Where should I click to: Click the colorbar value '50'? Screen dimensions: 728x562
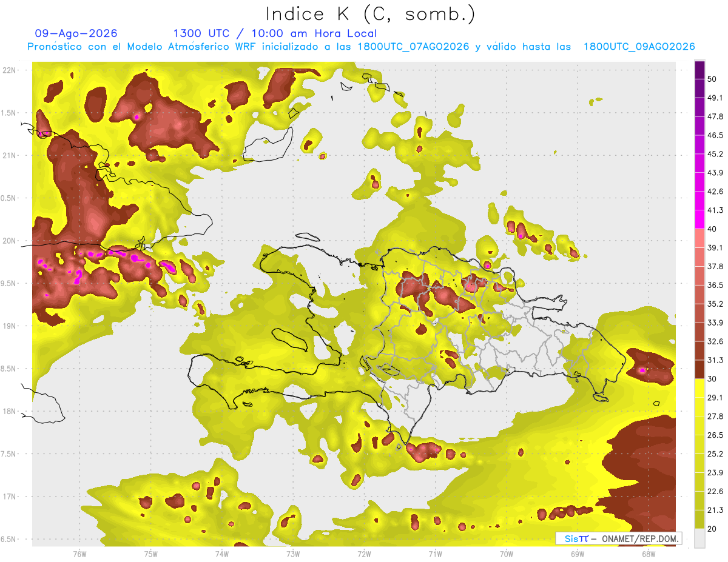point(713,79)
